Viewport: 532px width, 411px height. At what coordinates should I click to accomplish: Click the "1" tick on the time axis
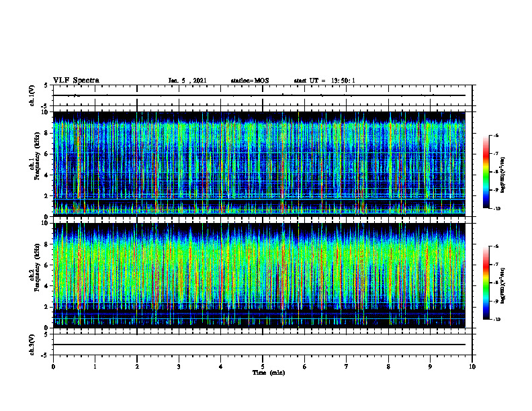(x=95, y=367)
